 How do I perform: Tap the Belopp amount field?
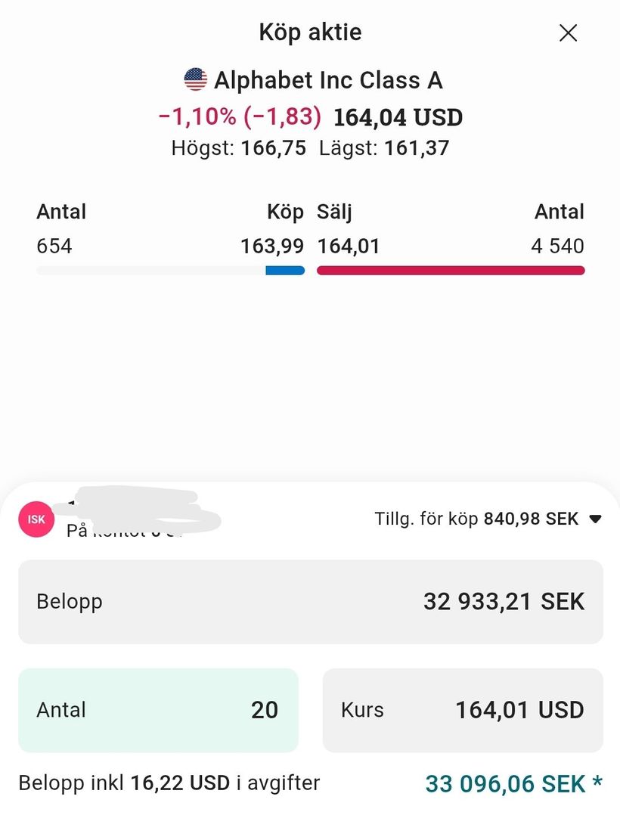click(310, 602)
